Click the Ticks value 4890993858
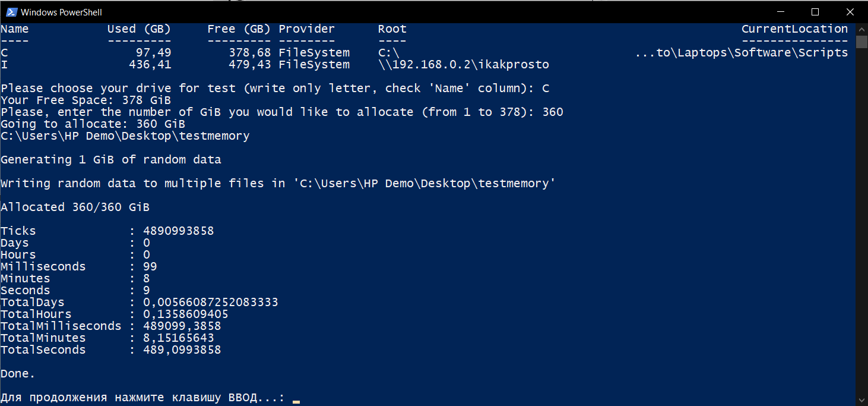The height and width of the screenshot is (406, 868). (x=178, y=231)
